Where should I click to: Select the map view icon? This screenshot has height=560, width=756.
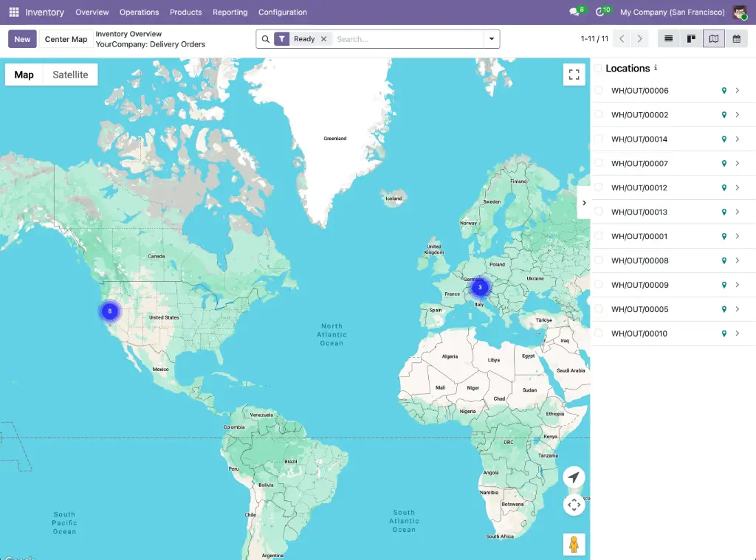click(x=714, y=38)
